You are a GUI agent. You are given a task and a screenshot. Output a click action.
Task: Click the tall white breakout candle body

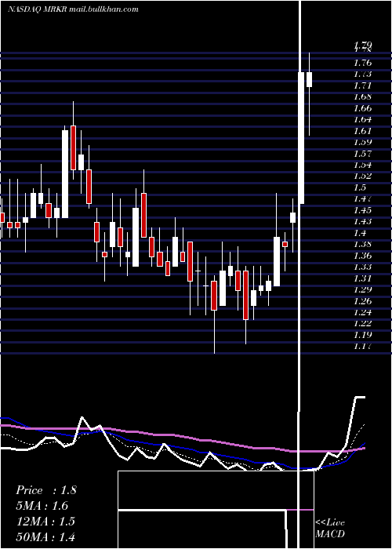301,138
